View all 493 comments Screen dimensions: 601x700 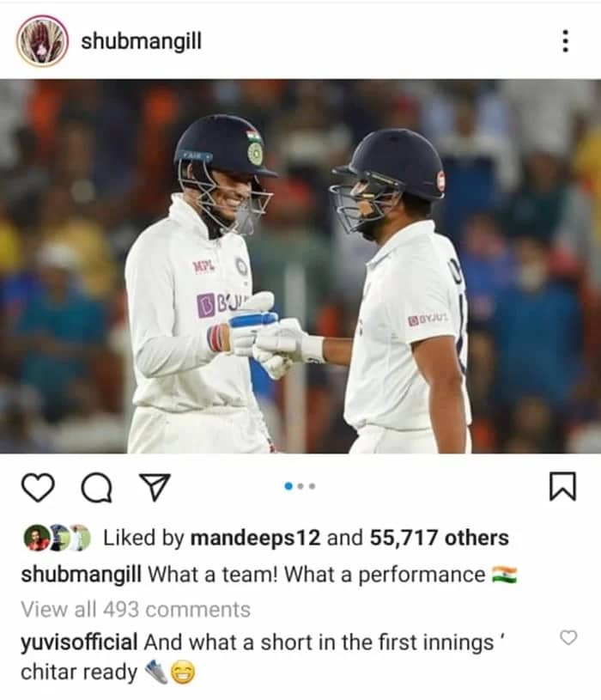(136, 609)
